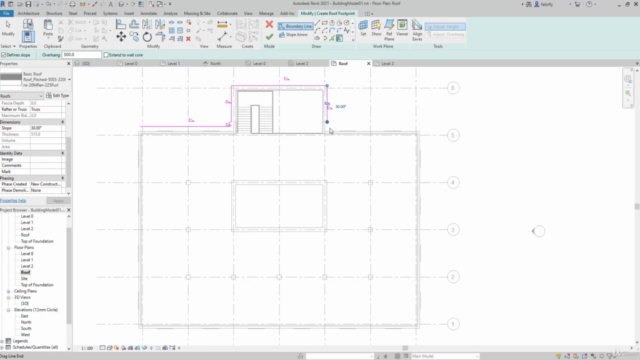This screenshot has width=640, height=360.
Task: Click the green Finish Edit Mode checkmark
Action: click(x=269, y=37)
